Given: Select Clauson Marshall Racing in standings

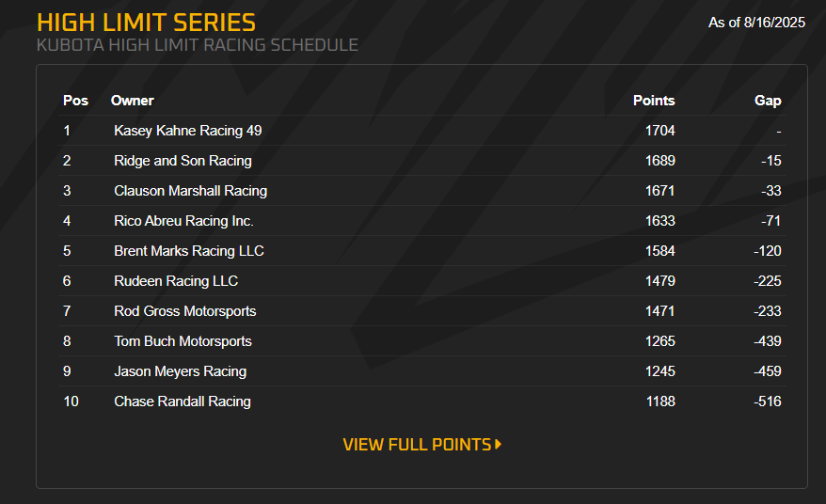Looking at the screenshot, I should pos(190,191).
